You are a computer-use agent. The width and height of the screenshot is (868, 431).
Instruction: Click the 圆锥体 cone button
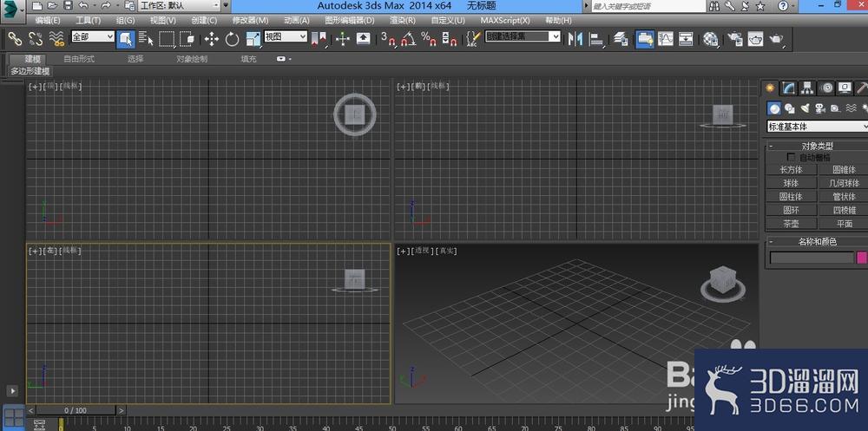coord(844,170)
